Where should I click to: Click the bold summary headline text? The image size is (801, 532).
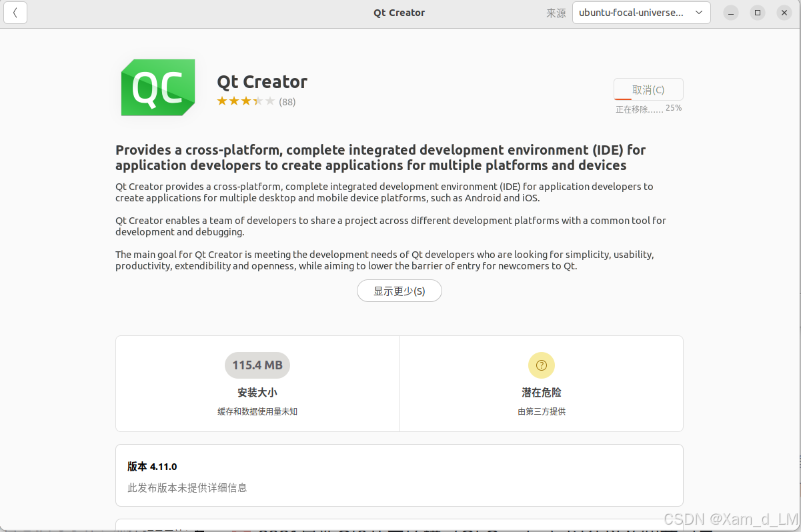tap(381, 157)
